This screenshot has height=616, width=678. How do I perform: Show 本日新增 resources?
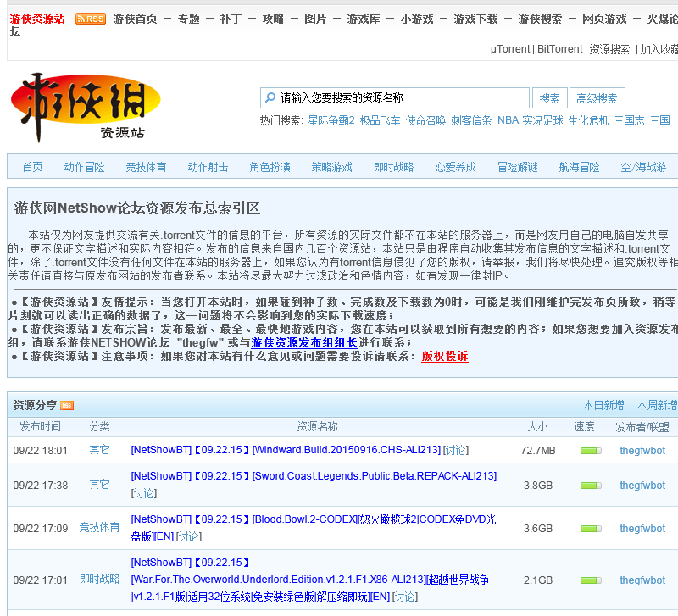tap(603, 406)
